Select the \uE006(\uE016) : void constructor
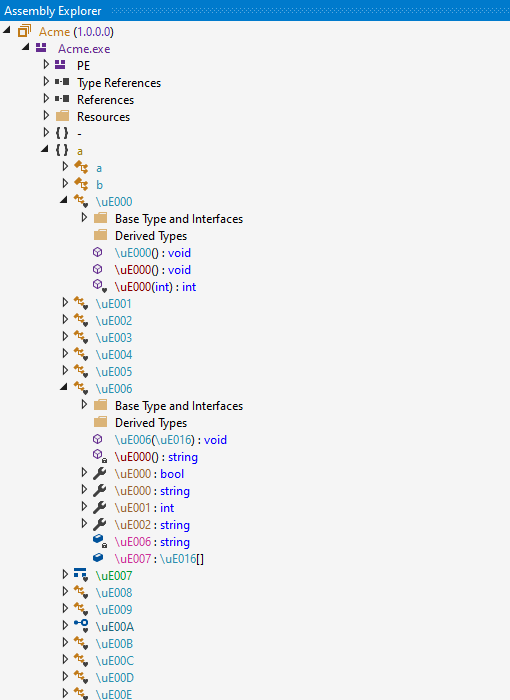Viewport: 510px width, 700px height. click(x=171, y=440)
